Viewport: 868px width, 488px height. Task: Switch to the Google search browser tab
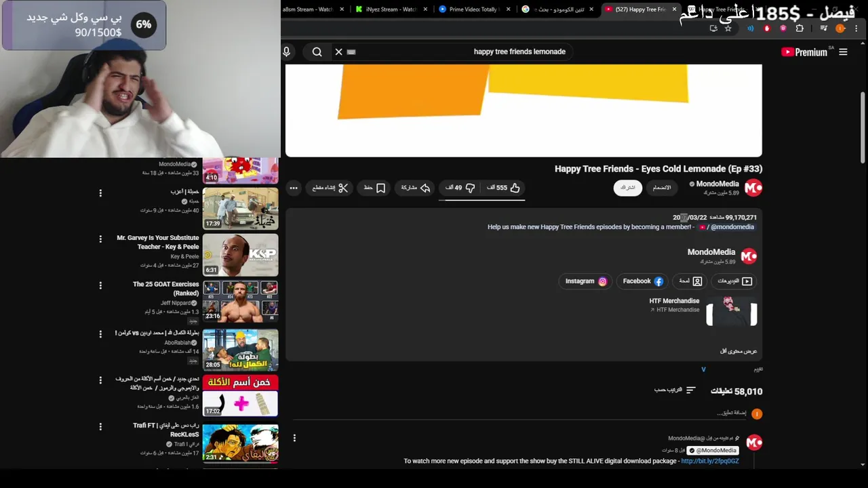click(553, 9)
